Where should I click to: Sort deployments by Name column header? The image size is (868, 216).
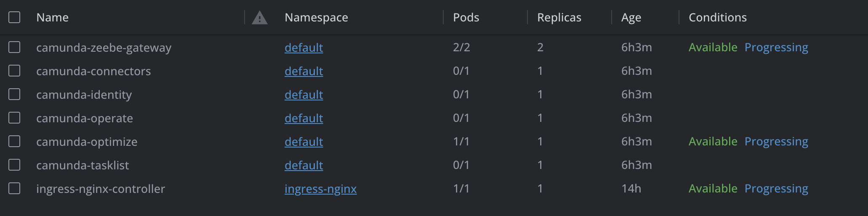coord(53,18)
